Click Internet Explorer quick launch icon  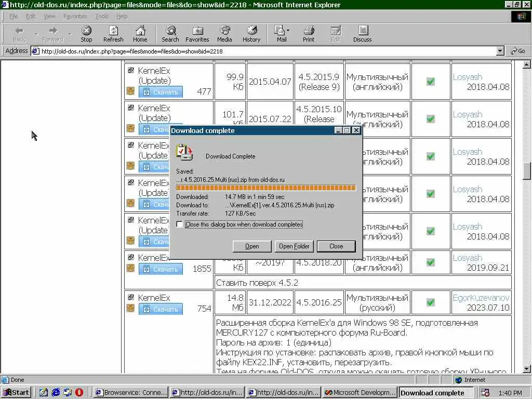tap(55, 393)
